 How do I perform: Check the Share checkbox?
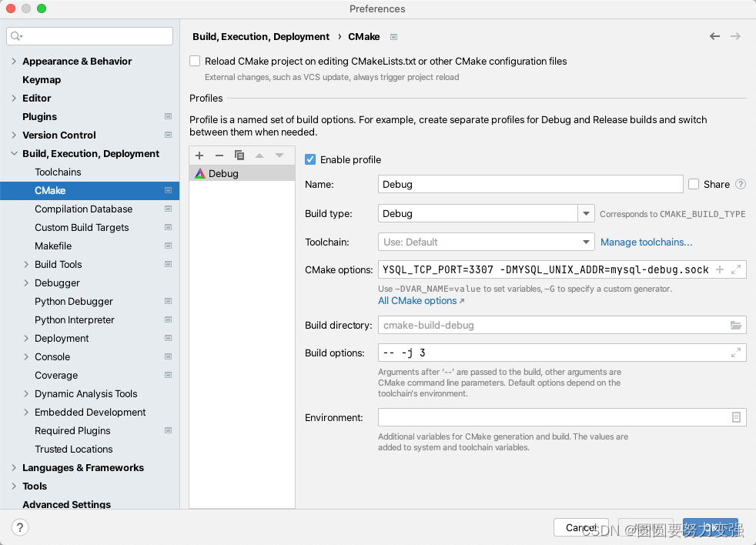694,184
